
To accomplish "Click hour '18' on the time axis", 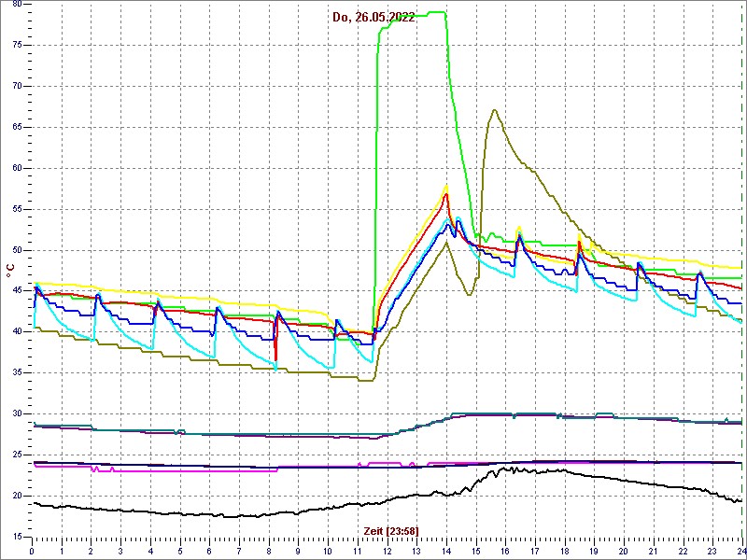I will pyautogui.click(x=565, y=549).
